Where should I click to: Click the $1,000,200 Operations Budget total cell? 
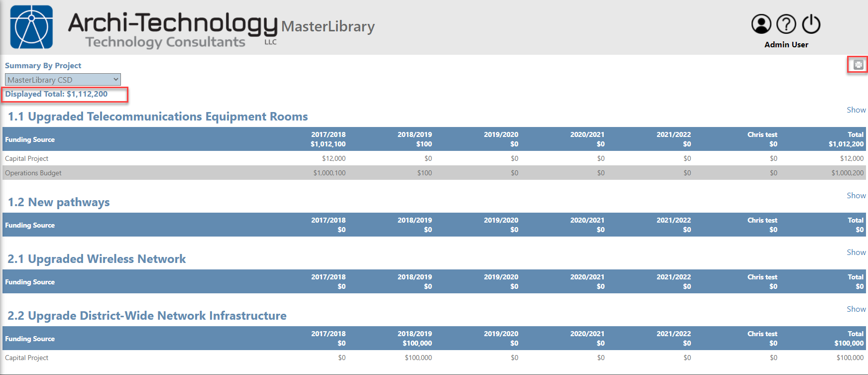point(848,173)
